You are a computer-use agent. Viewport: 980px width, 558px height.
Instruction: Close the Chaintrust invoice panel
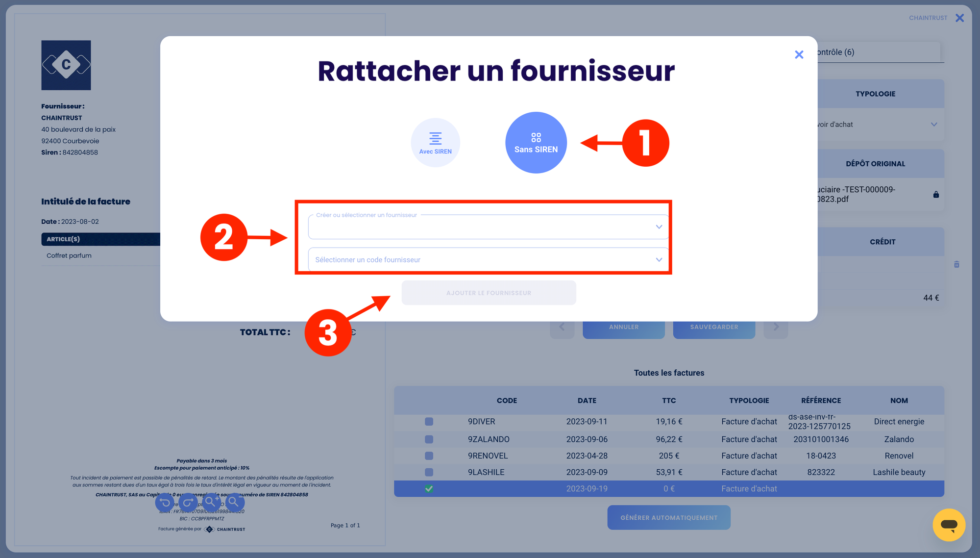tap(959, 18)
